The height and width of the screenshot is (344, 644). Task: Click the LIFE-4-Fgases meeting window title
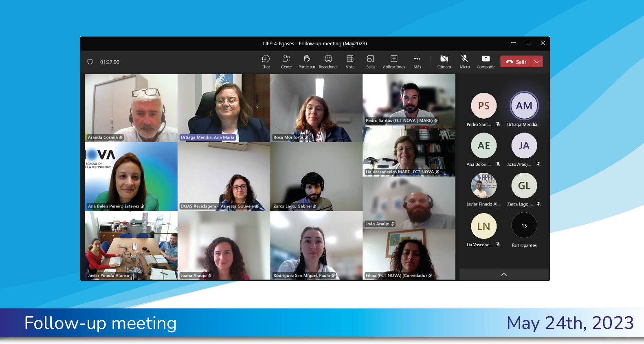click(x=315, y=44)
